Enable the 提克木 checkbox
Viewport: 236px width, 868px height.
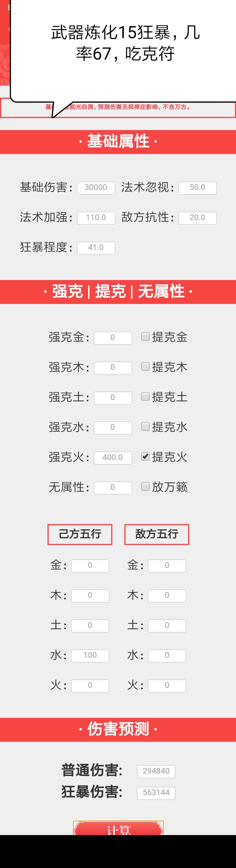[145, 366]
